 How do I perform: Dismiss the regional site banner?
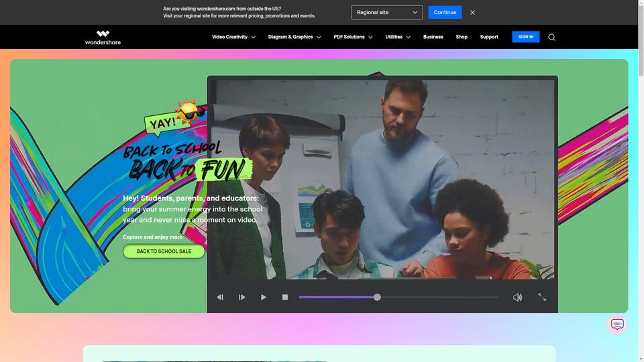472,12
